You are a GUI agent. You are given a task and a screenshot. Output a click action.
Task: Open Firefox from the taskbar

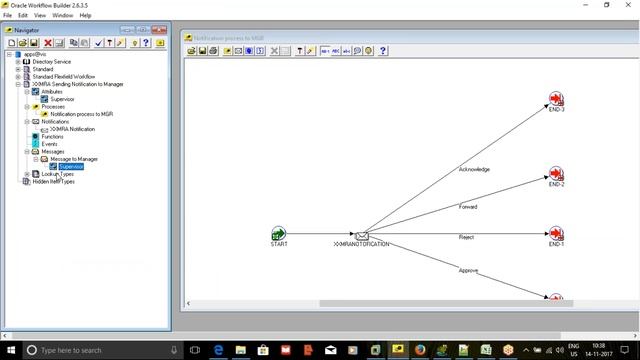coord(420,350)
